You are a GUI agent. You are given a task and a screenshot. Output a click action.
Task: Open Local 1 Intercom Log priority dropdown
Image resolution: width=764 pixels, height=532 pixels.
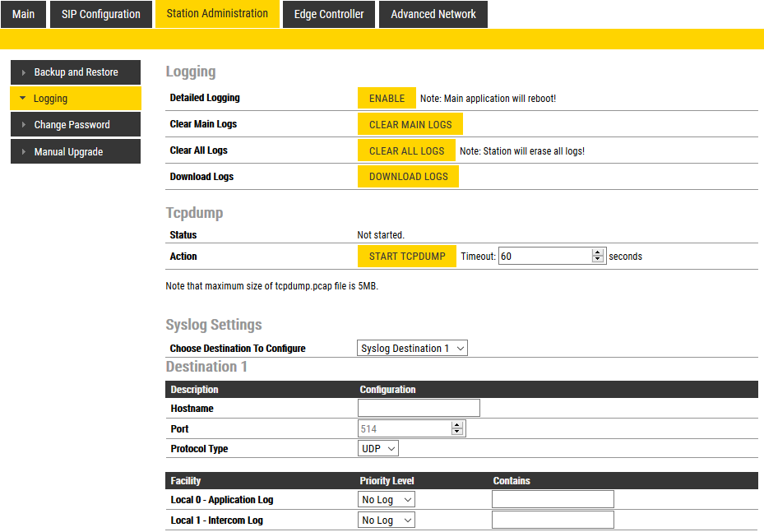[387, 520]
